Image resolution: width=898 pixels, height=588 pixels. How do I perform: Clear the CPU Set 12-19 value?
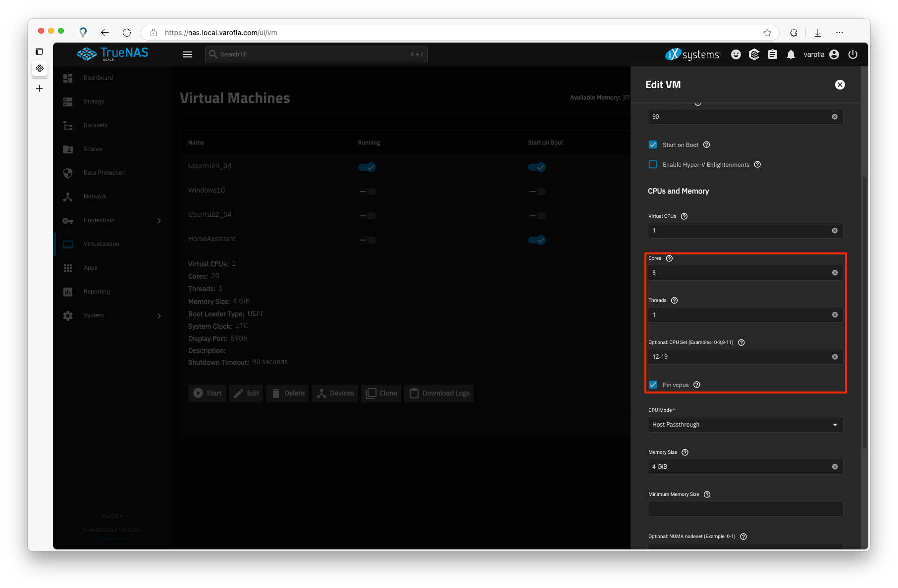pyautogui.click(x=835, y=357)
